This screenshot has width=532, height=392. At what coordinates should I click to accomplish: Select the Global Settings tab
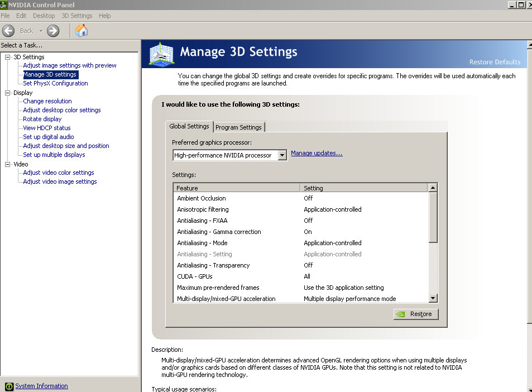(x=189, y=126)
